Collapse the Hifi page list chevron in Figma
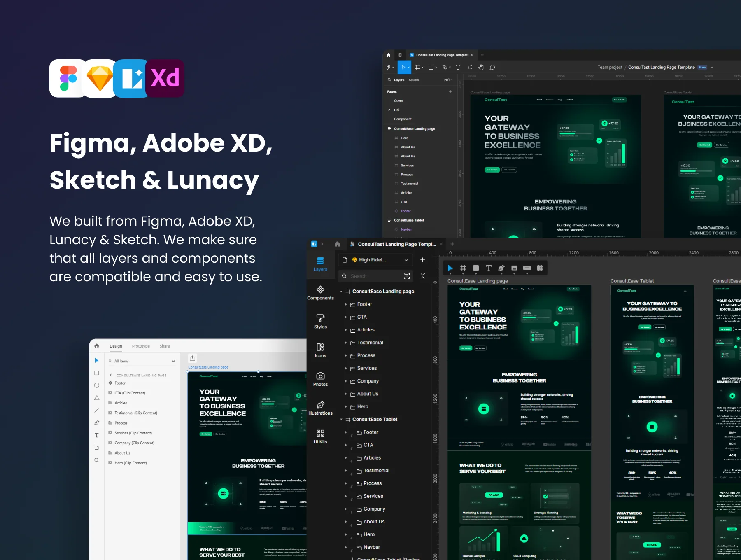The height and width of the screenshot is (560, 741). click(x=452, y=80)
